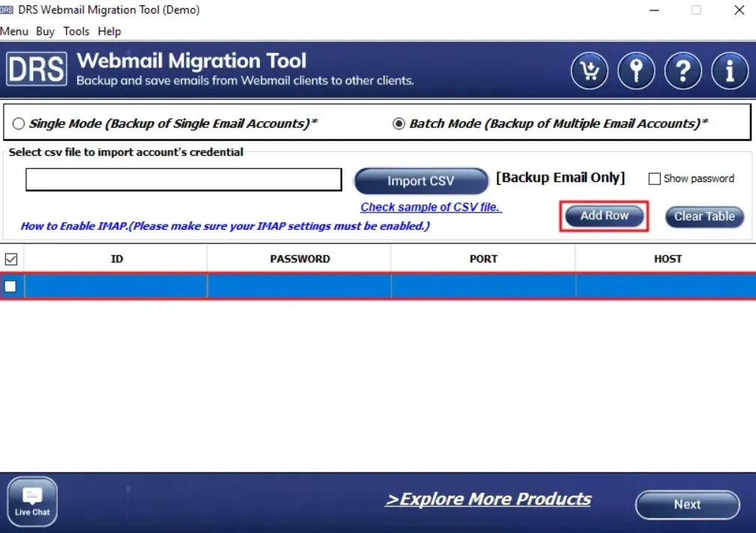Click the DRS title bar app icon
Image resolution: width=756 pixels, height=533 pixels.
[x=7, y=10]
